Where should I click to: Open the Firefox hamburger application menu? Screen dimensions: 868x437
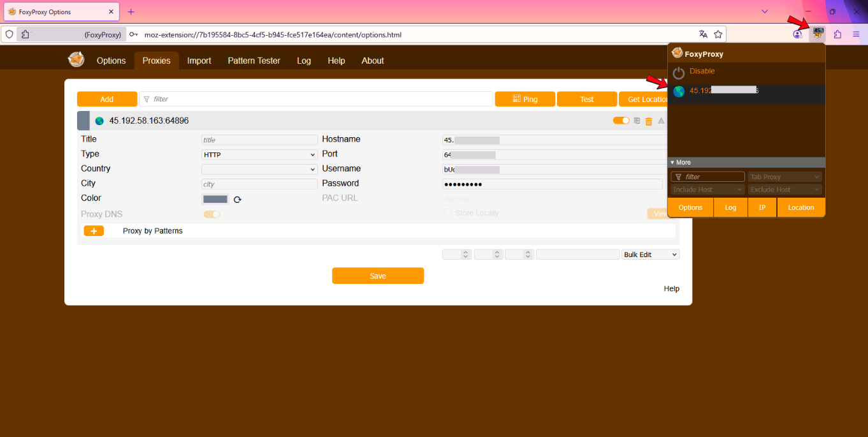tap(856, 34)
